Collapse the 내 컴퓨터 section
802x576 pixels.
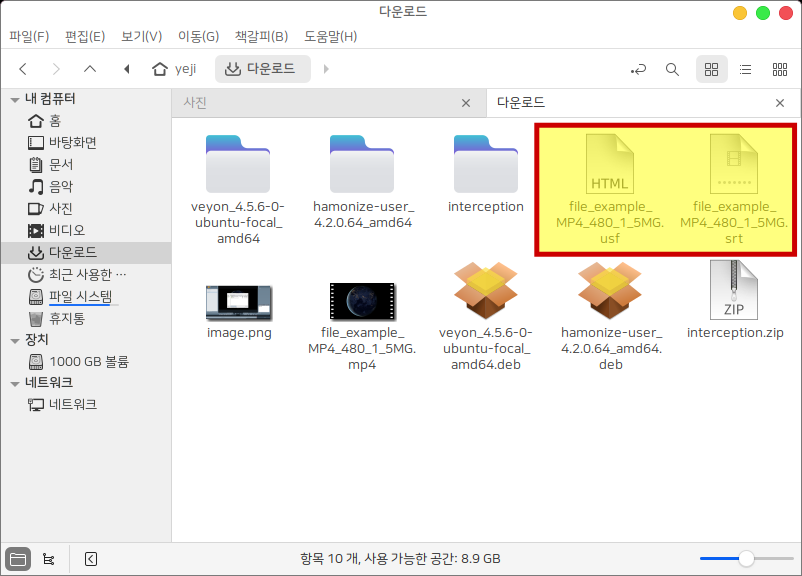point(15,99)
